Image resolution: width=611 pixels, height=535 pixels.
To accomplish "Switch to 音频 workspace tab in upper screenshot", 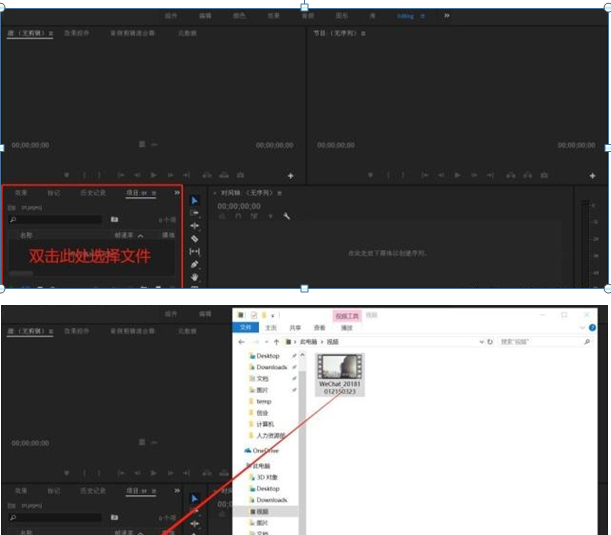I will pos(308,16).
